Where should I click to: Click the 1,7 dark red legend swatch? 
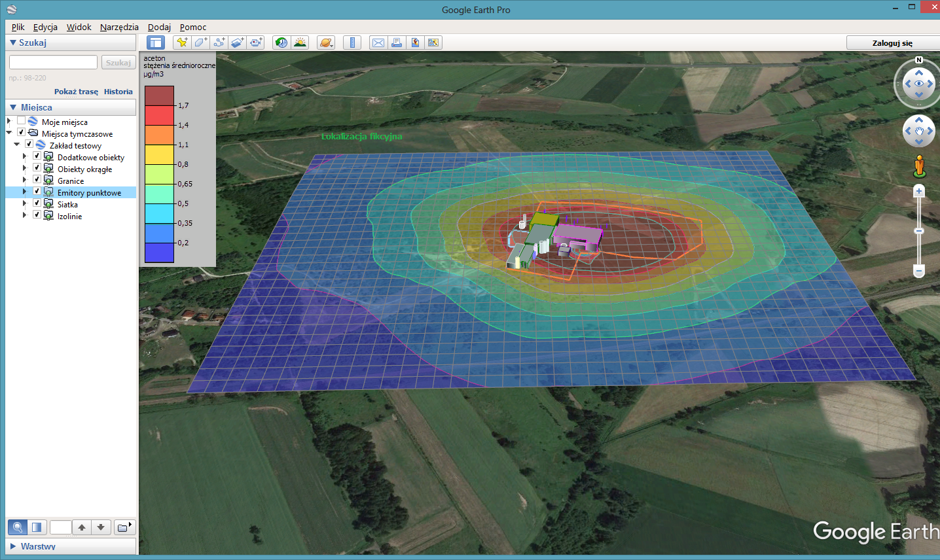[159, 96]
